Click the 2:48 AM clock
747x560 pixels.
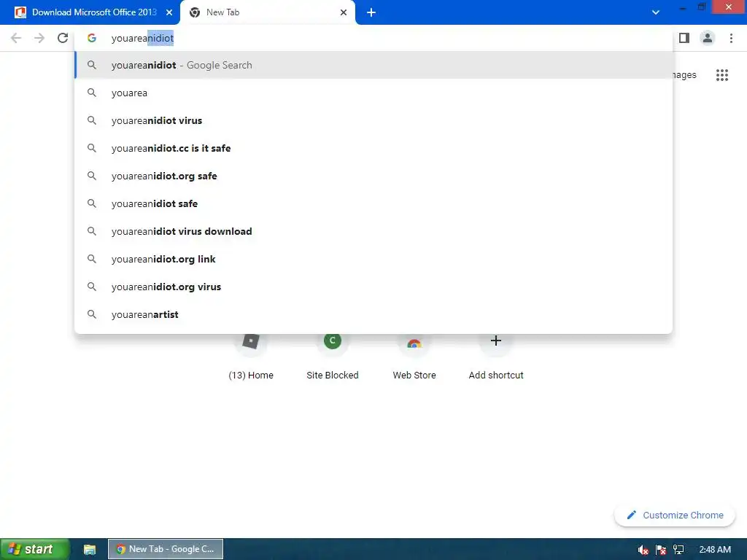tap(715, 550)
